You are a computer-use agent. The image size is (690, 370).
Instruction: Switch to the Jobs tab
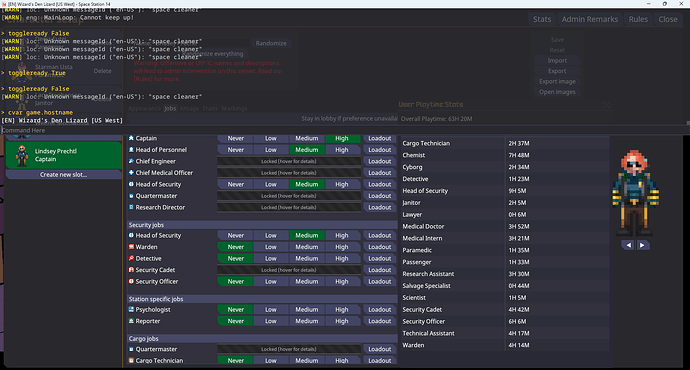coord(170,108)
